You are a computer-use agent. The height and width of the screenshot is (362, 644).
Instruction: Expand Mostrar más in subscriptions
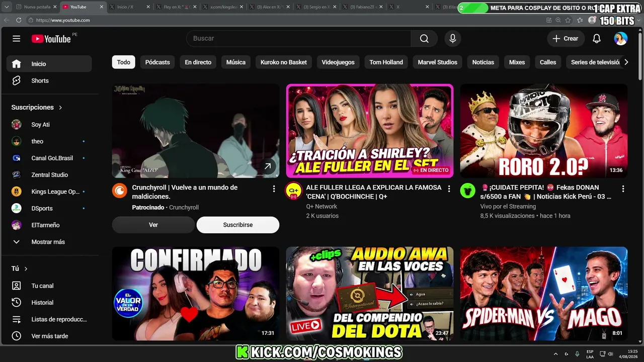49,242
